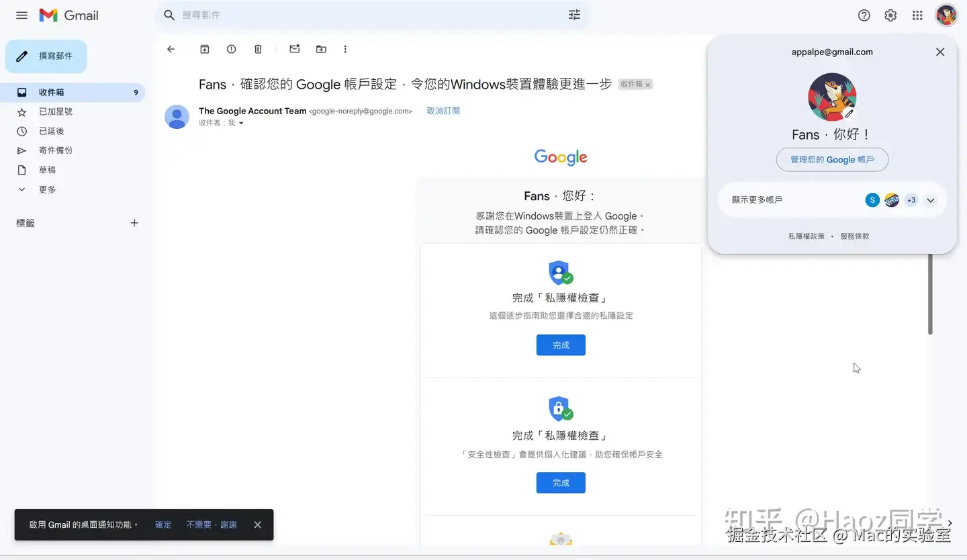Expand recipient details dropdown arrow

click(241, 124)
